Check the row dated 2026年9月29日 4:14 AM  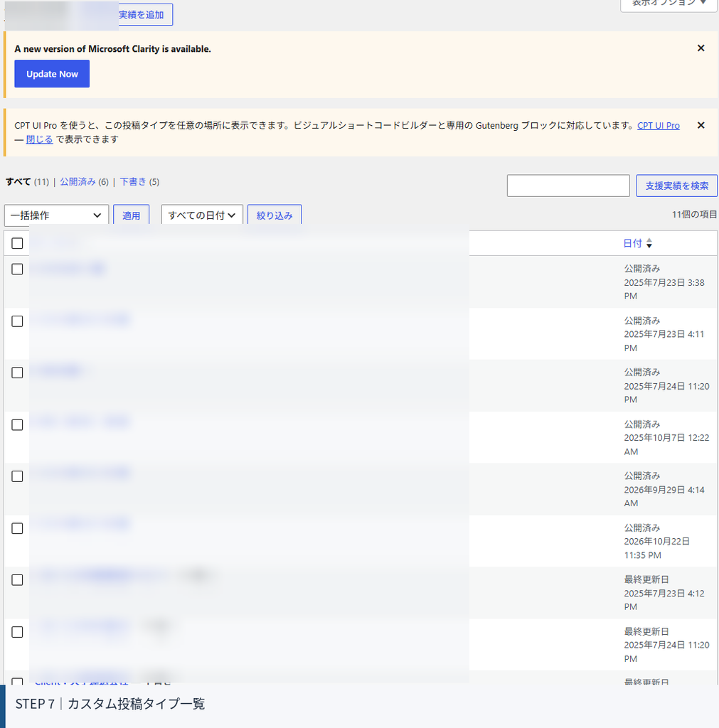tap(17, 476)
